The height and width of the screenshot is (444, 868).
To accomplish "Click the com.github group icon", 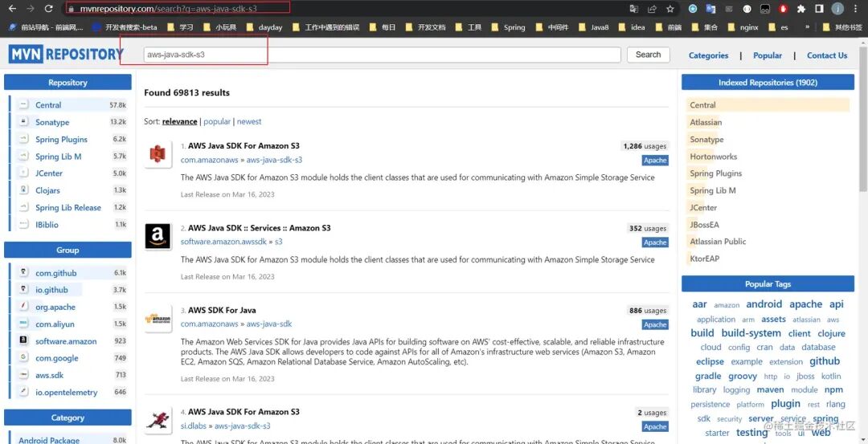I will click(24, 273).
